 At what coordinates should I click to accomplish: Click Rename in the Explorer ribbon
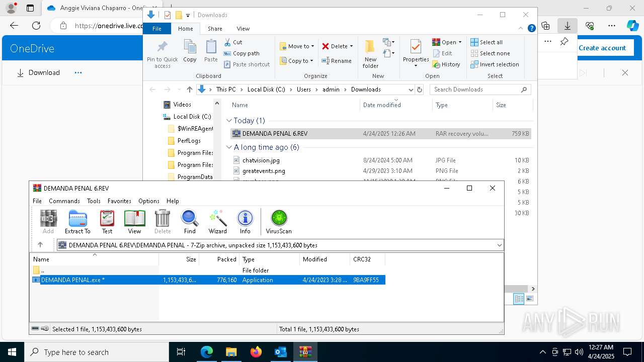click(x=337, y=61)
